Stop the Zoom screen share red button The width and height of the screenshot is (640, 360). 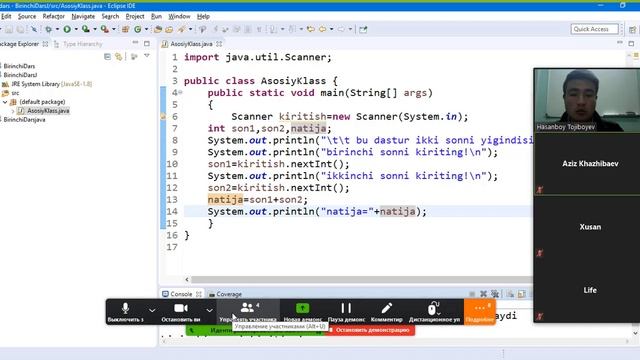371,330
